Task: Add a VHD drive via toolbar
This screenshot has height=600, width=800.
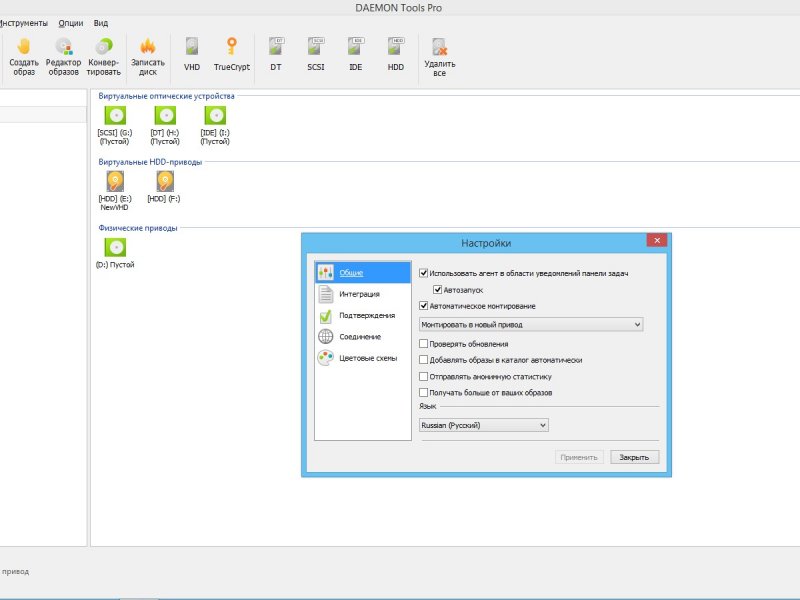Action: click(192, 54)
